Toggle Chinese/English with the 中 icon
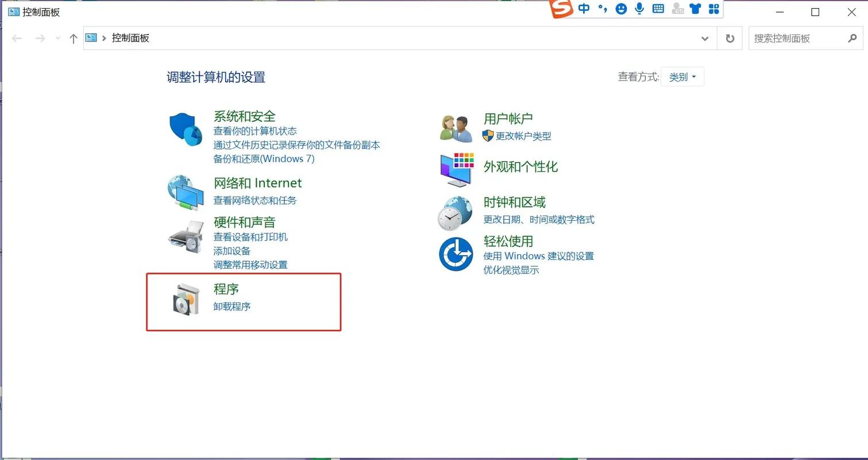The image size is (868, 460). [584, 9]
